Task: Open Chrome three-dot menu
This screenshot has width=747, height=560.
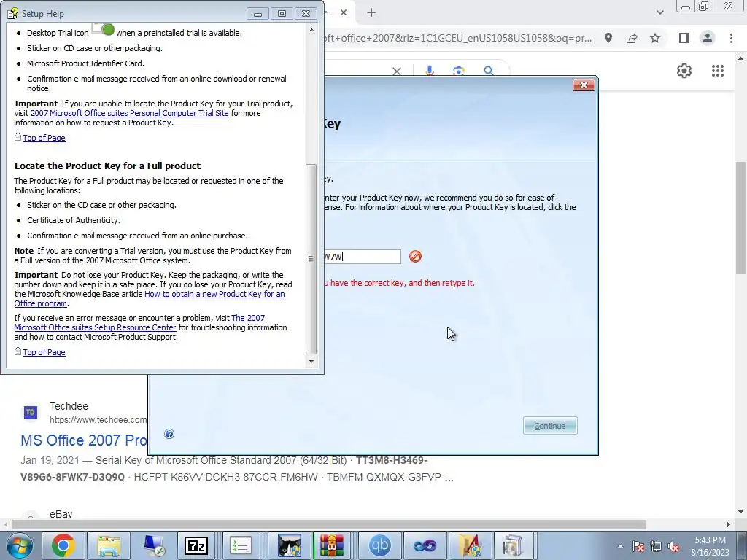Action: (731, 38)
